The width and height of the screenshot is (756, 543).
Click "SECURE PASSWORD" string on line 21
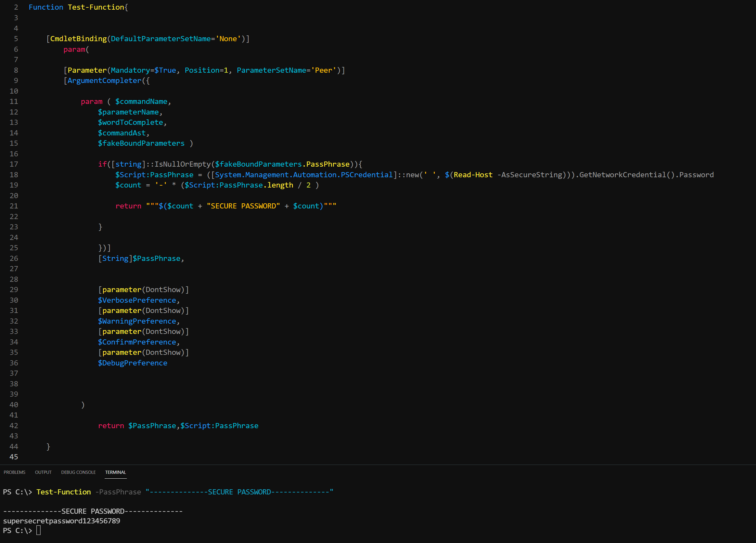click(243, 206)
